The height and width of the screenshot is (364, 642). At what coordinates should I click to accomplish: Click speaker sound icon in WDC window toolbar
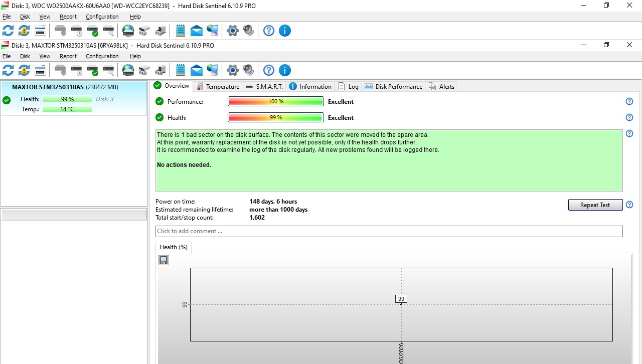click(249, 31)
